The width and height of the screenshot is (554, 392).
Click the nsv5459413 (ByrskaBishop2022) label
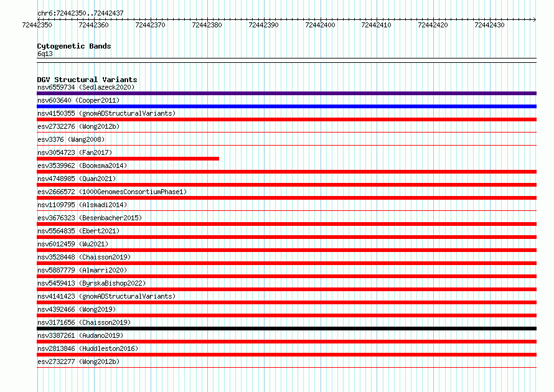coord(92,283)
